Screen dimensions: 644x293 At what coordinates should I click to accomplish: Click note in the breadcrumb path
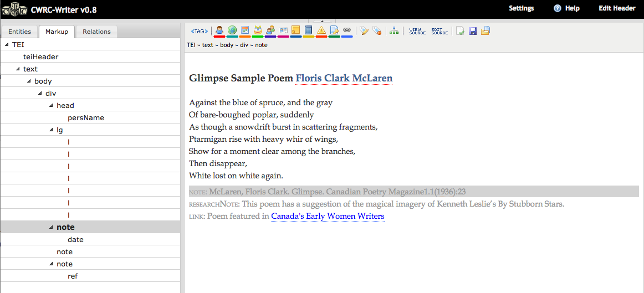[x=261, y=45]
